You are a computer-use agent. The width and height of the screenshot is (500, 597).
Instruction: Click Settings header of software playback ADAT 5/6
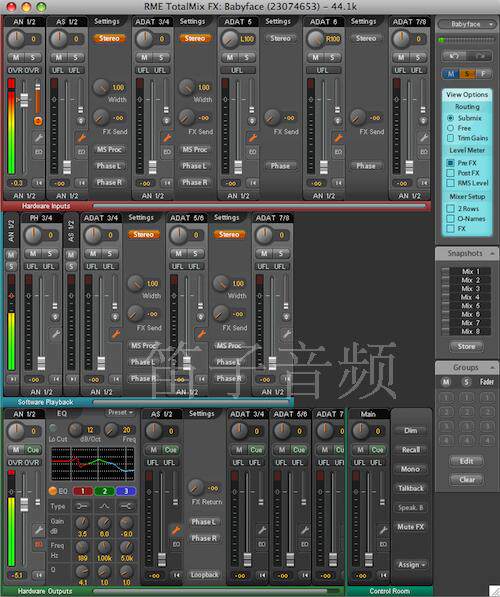227,217
